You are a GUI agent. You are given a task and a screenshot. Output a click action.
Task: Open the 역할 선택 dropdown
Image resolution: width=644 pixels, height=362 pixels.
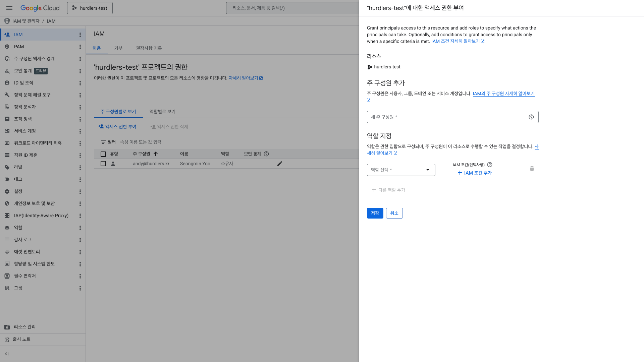point(401,170)
